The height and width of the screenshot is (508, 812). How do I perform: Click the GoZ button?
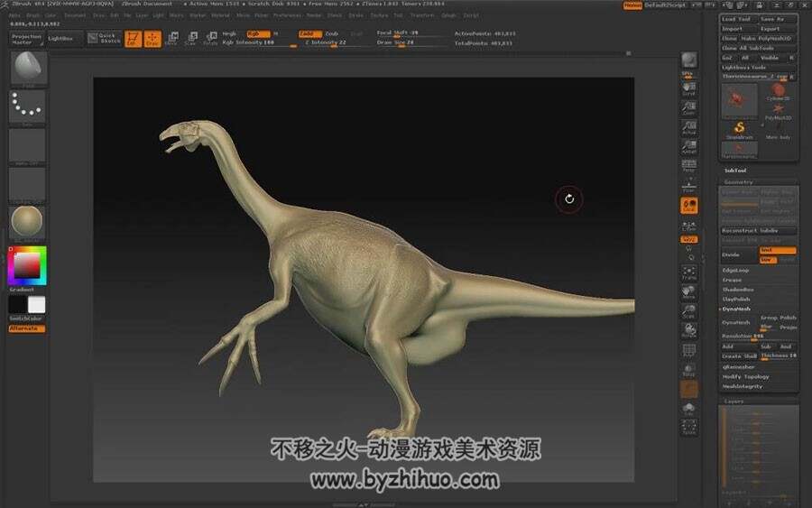coord(727,58)
